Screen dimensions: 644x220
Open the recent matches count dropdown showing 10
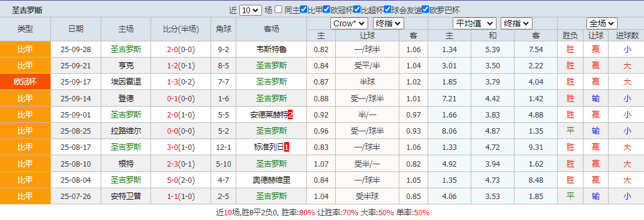click(250, 10)
